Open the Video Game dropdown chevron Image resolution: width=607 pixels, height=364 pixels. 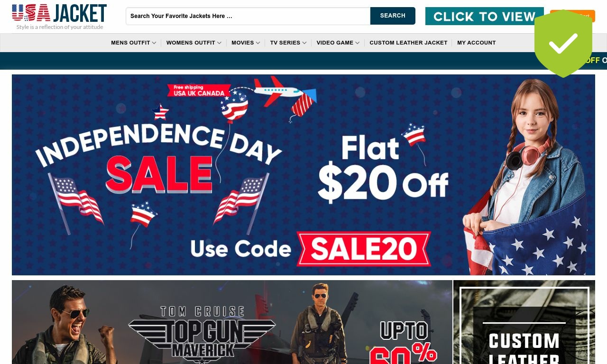[x=357, y=43]
